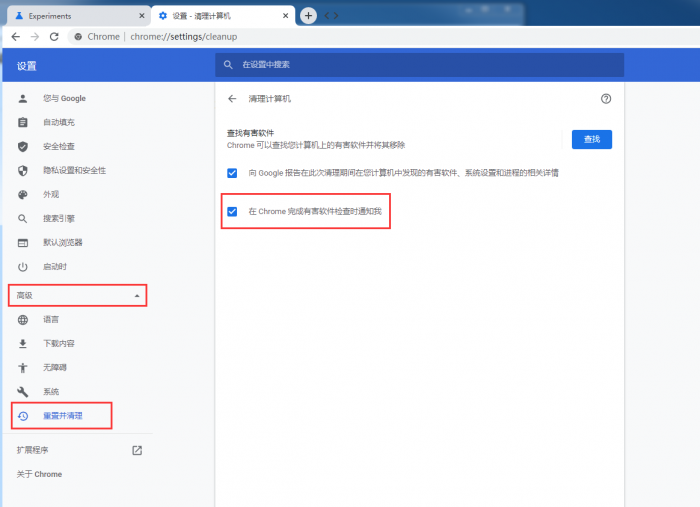The height and width of the screenshot is (507, 700).
Task: Open 关于 Chrome page
Action: point(39,474)
